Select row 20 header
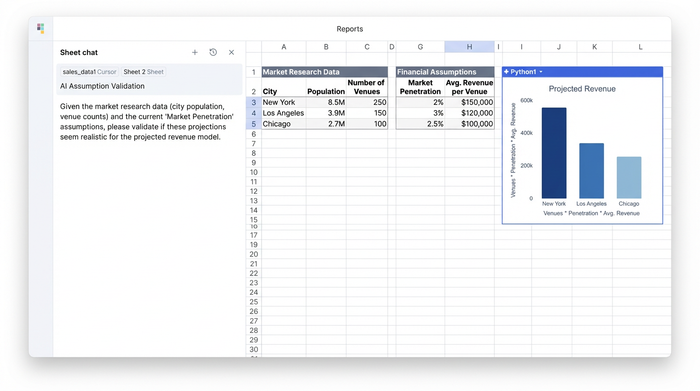The height and width of the screenshot is (391, 700). click(254, 254)
